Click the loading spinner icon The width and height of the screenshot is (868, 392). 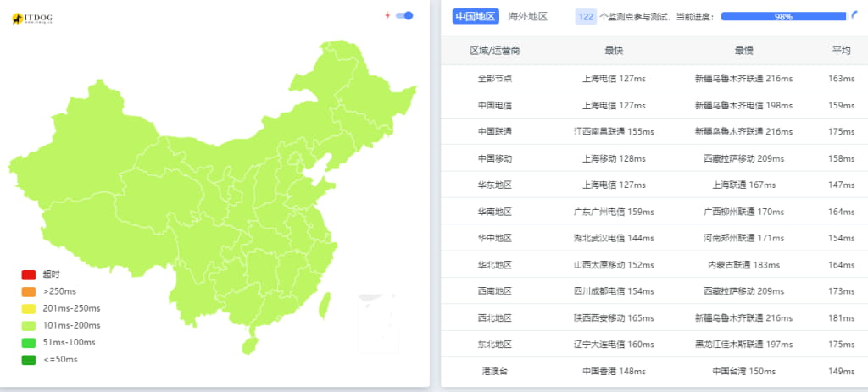click(x=854, y=15)
